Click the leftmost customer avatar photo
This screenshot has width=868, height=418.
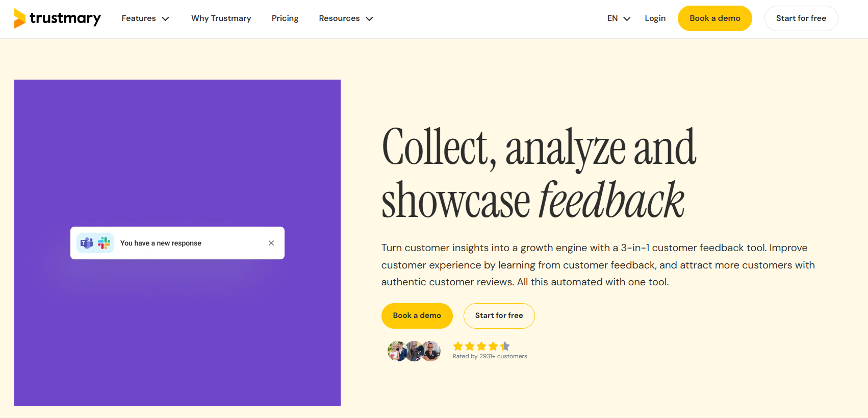tap(397, 351)
